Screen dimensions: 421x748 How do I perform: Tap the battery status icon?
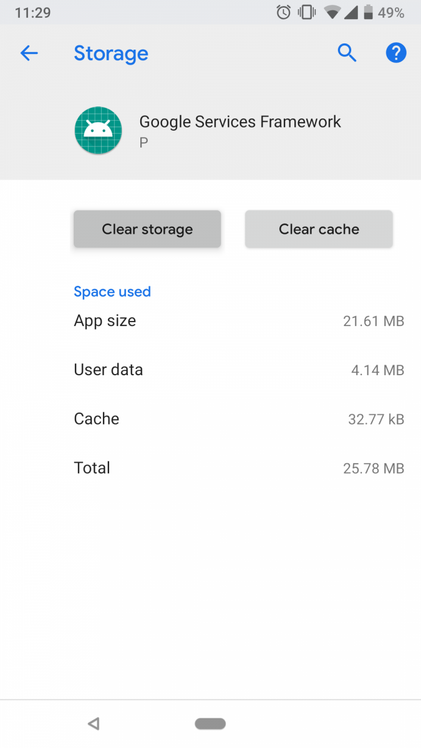[368, 12]
